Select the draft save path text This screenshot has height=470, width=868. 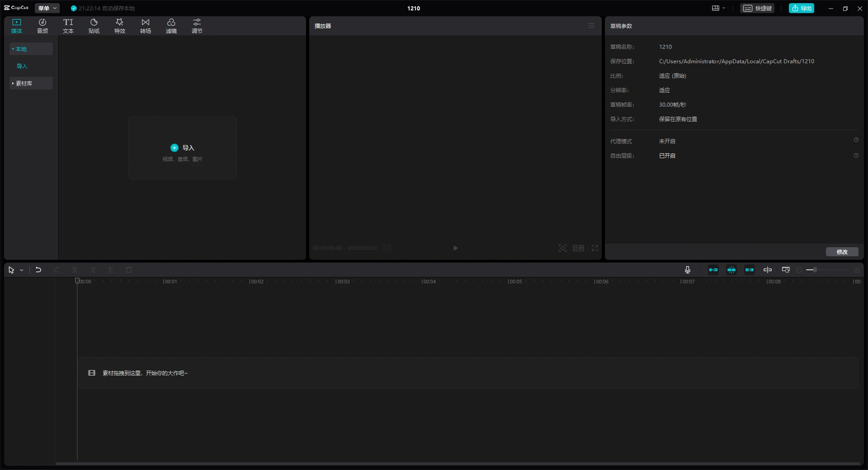coord(736,61)
